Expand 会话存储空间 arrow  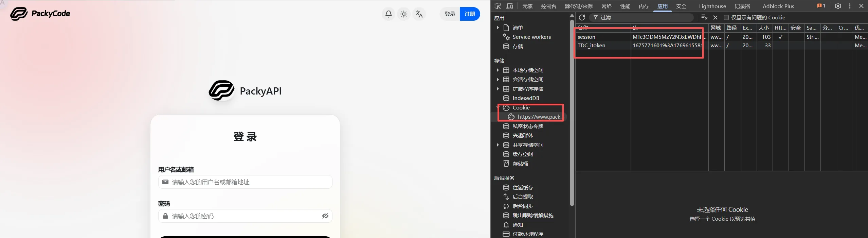coord(498,79)
